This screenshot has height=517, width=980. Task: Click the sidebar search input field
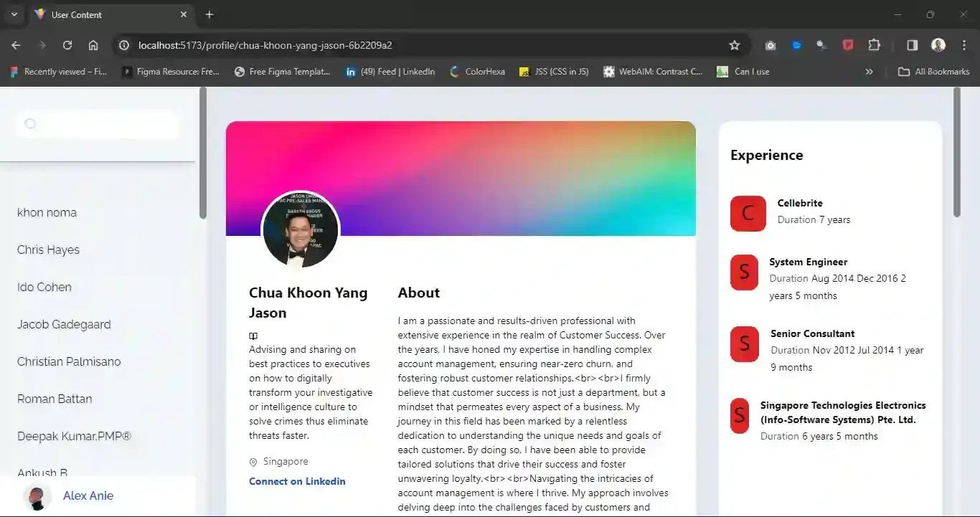pyautogui.click(x=108, y=124)
